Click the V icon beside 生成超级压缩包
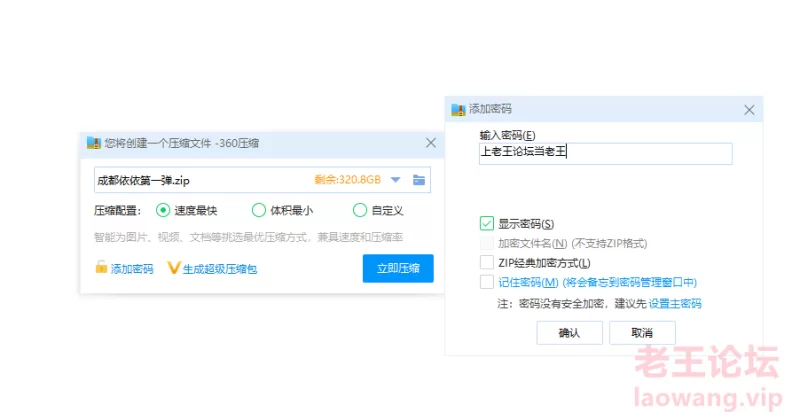 coord(173,267)
